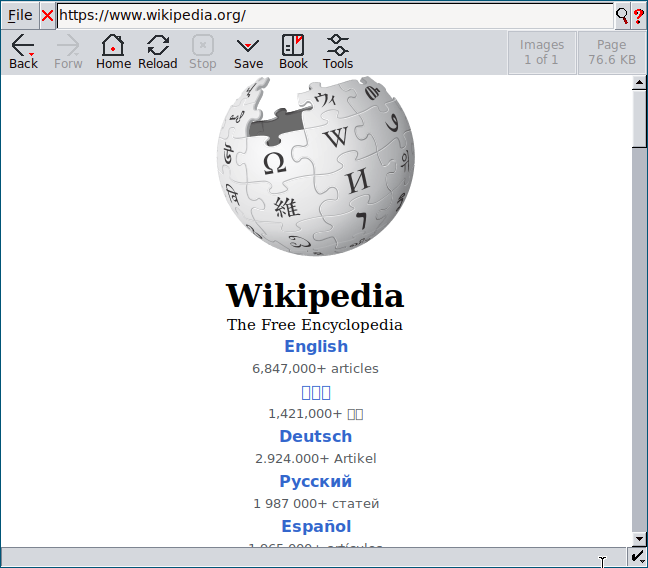Toggle the Images 1 of 1 loading button
648x568 pixels.
(x=542, y=53)
